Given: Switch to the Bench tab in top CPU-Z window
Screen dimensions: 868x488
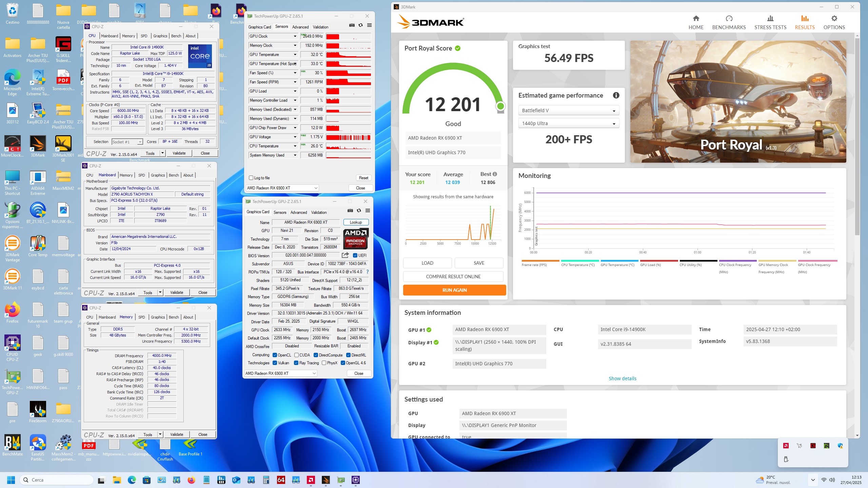Looking at the screenshot, I should pyautogui.click(x=176, y=36).
